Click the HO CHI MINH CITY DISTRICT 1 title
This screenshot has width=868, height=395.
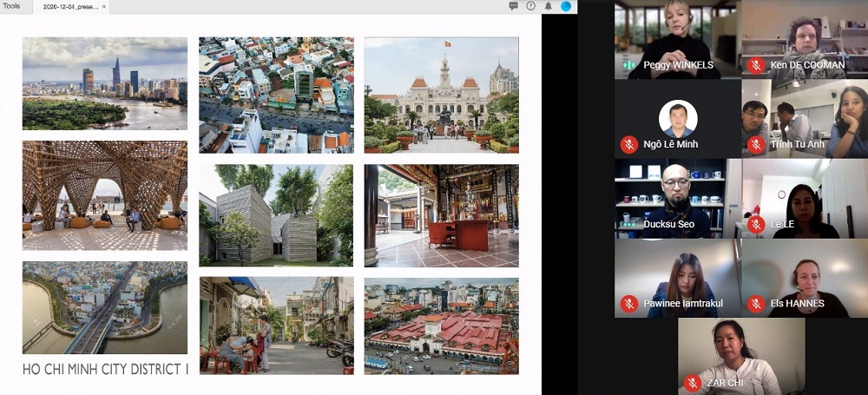pyautogui.click(x=105, y=370)
